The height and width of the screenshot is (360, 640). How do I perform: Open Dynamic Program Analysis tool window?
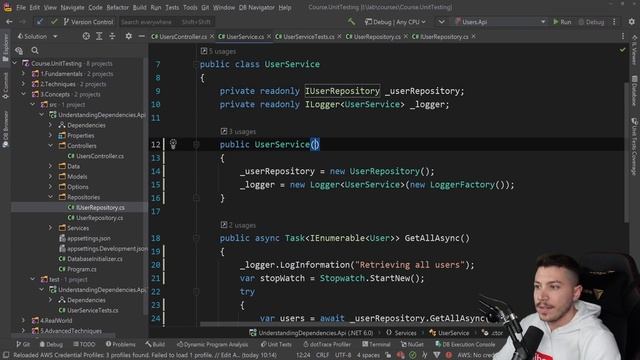coord(212,344)
